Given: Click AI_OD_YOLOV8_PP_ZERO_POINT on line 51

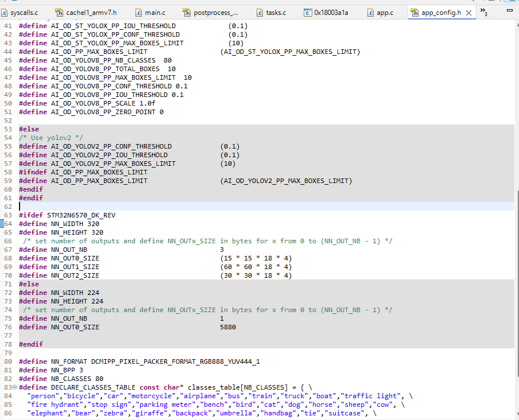Looking at the screenshot, I should coord(103,112).
